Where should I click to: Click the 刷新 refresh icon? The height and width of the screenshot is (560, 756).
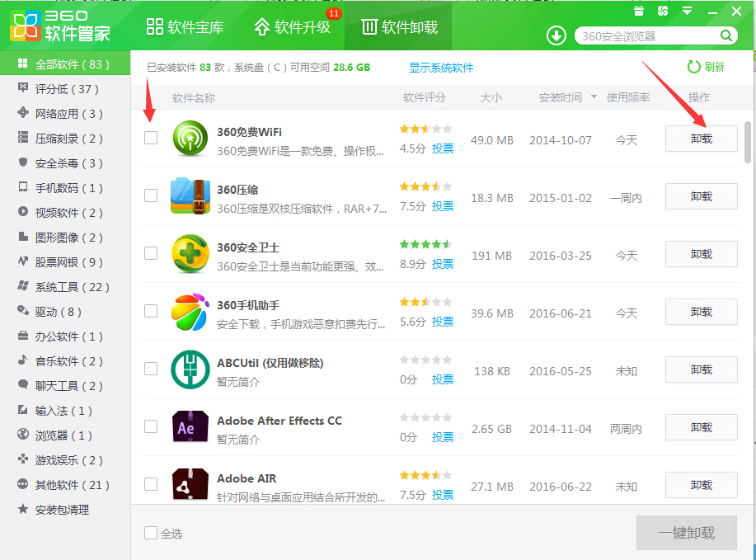click(x=693, y=67)
